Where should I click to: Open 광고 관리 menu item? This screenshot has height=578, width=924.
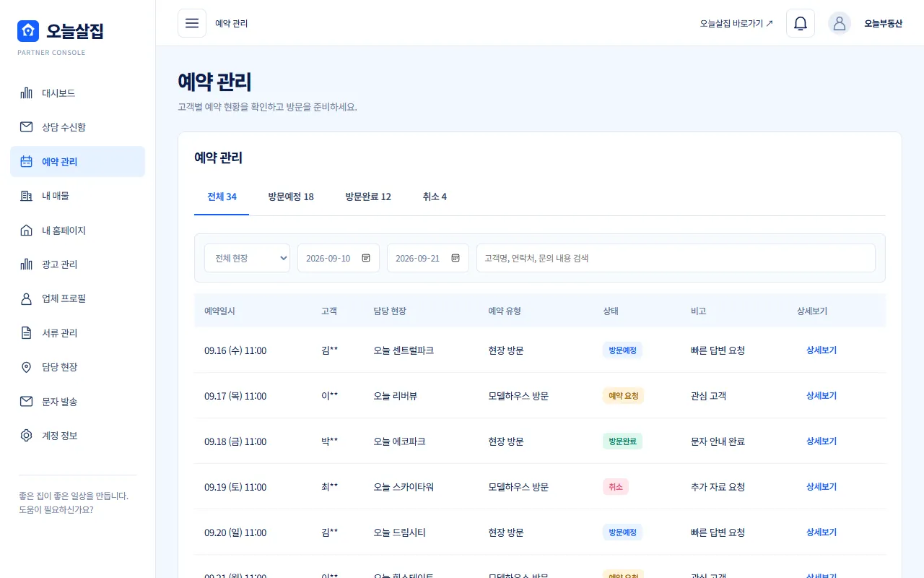coord(77,264)
